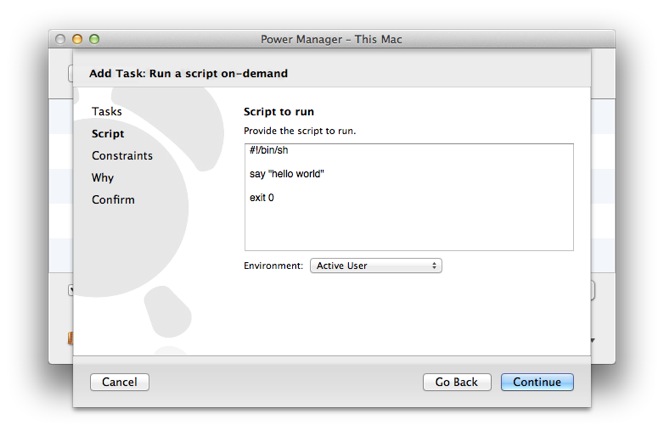Jump to the Constraints step

pos(122,155)
